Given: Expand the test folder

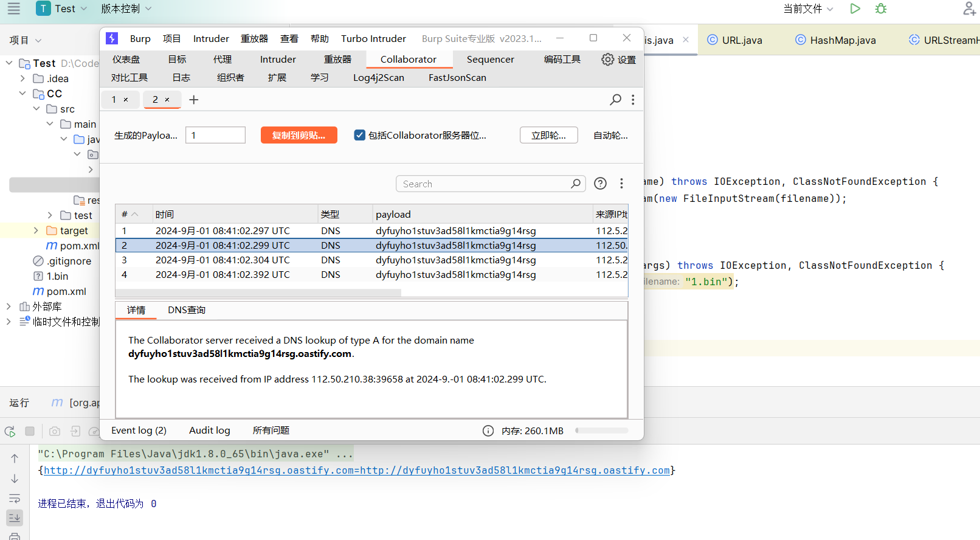Looking at the screenshot, I should 50,215.
